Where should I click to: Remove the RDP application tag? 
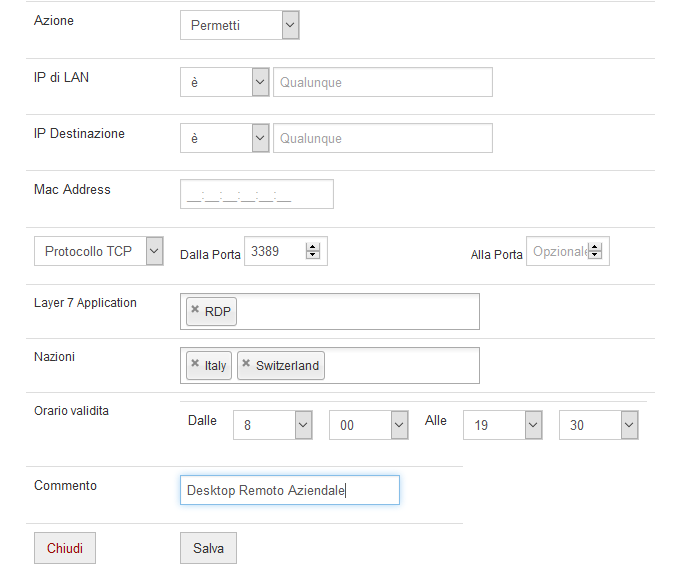point(195,309)
